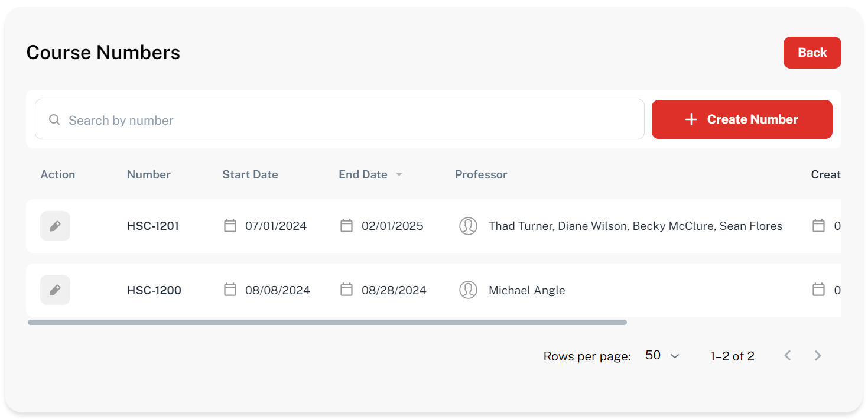Focus the Search by number field
Screen dimensions: 868x419
pyautogui.click(x=349, y=120)
